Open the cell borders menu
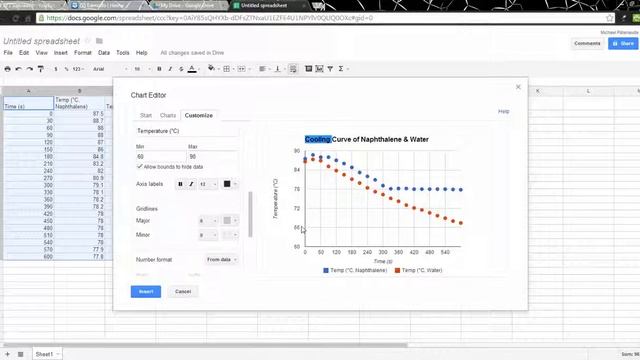This screenshot has height=360, width=640. (x=228, y=69)
